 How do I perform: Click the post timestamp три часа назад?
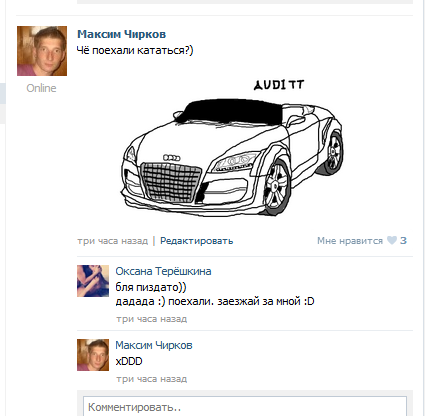113,241
